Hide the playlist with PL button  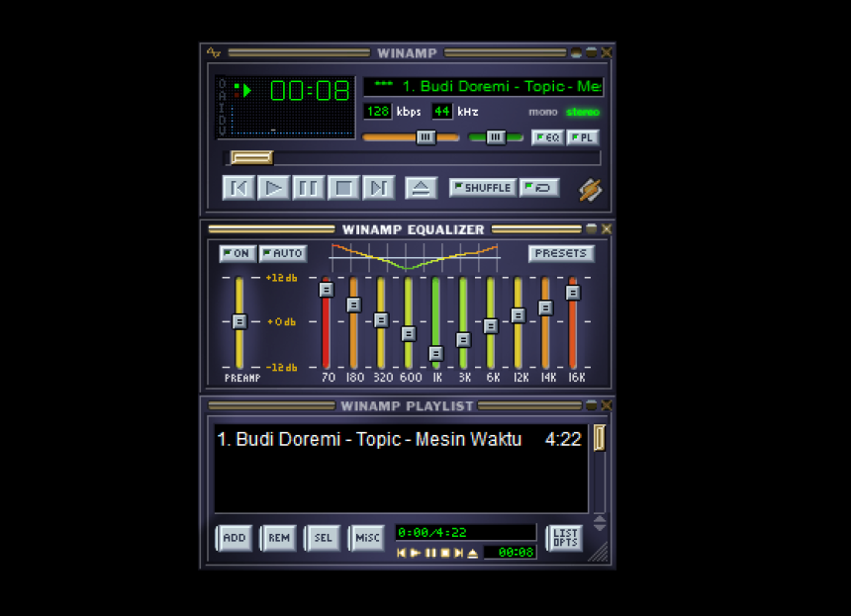584,138
